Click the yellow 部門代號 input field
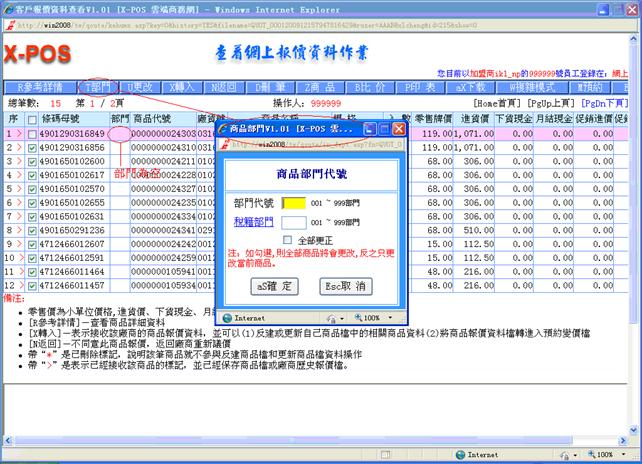The image size is (642, 464). (293, 201)
